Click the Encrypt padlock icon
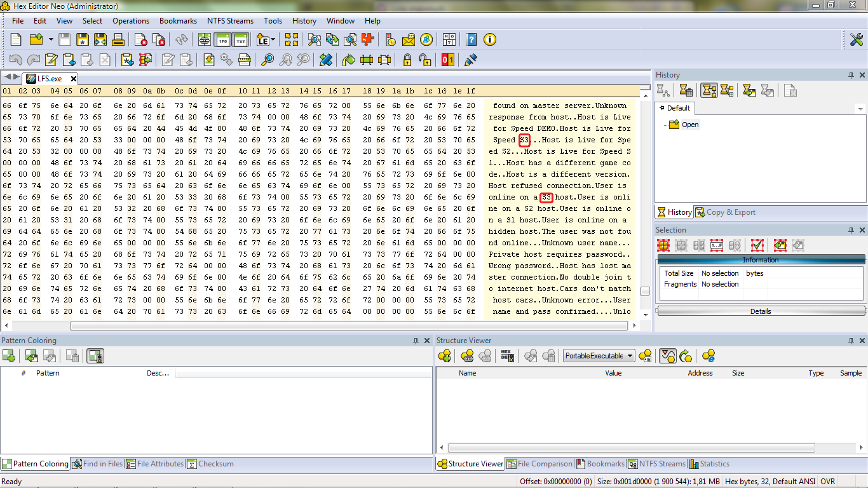The height and width of the screenshot is (488, 868). pos(407,60)
